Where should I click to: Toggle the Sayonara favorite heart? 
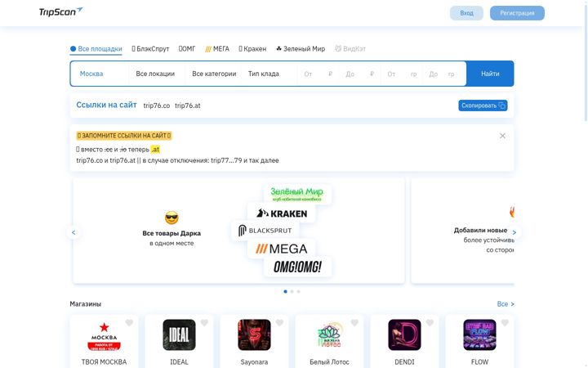279,322
